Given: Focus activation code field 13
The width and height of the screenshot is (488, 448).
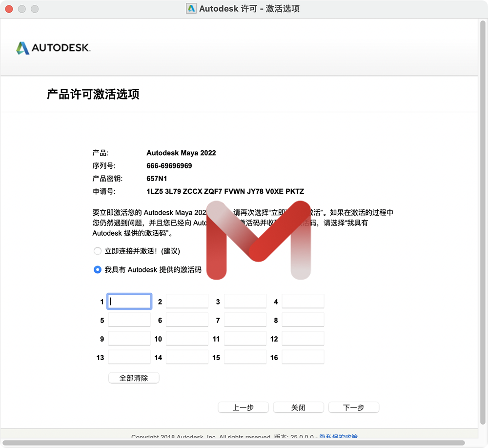Looking at the screenshot, I should tap(129, 357).
